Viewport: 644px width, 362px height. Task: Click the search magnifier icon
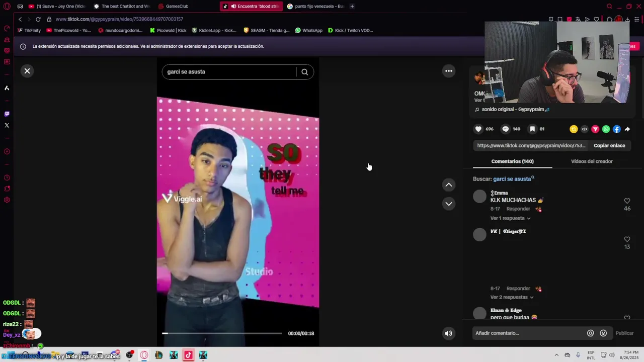[x=304, y=72]
